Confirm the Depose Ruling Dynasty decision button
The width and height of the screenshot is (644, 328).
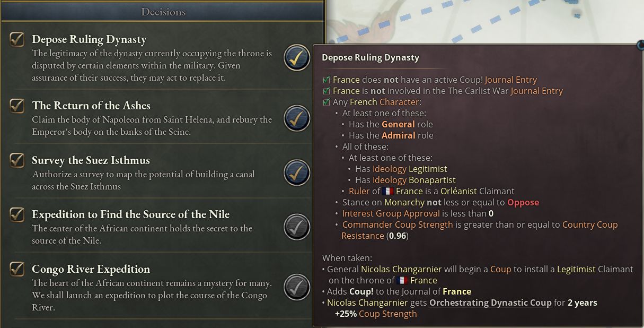296,58
